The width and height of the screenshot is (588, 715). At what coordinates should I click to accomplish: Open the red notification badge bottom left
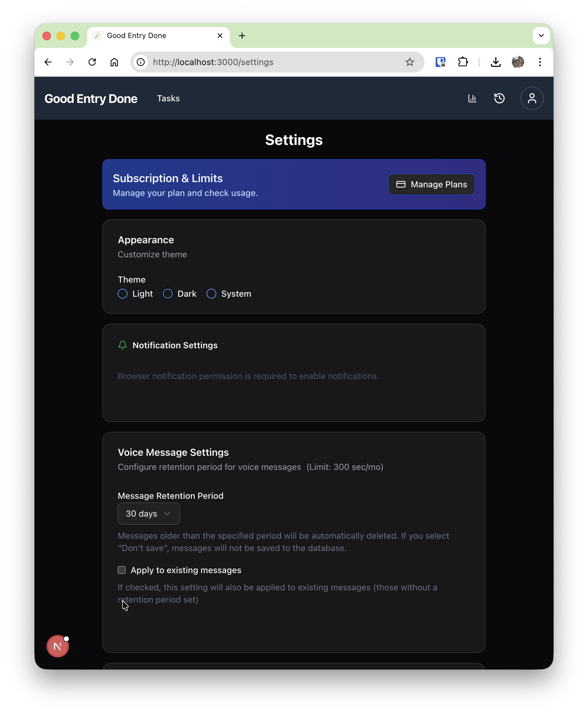57,646
